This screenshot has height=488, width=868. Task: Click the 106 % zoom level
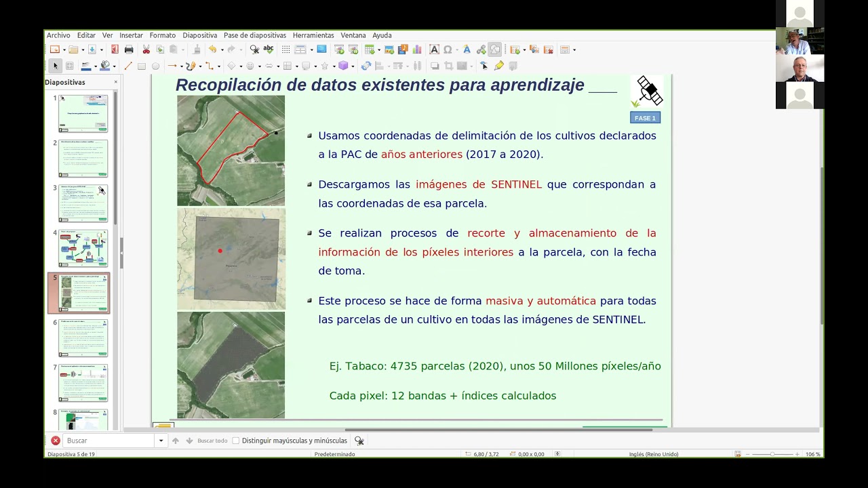pos(812,454)
